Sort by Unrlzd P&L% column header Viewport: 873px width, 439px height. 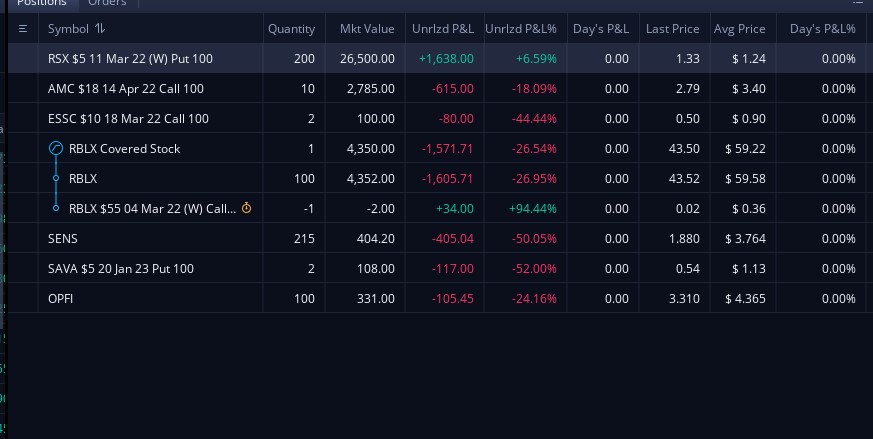[521, 29]
